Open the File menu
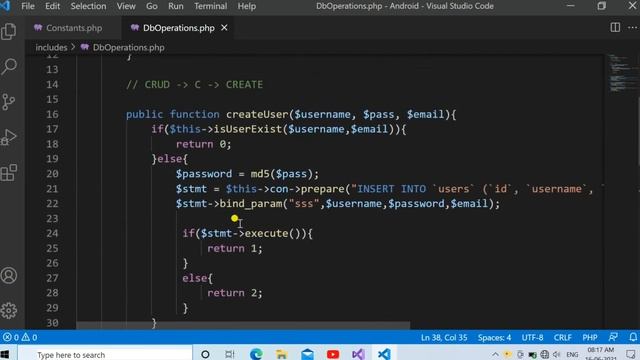640x360 pixels. coord(28,6)
